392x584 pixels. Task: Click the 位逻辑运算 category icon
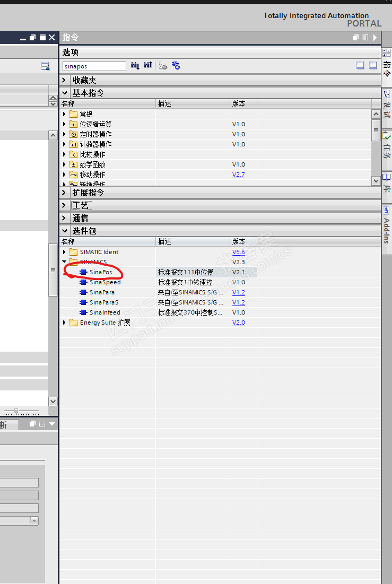pos(73,124)
